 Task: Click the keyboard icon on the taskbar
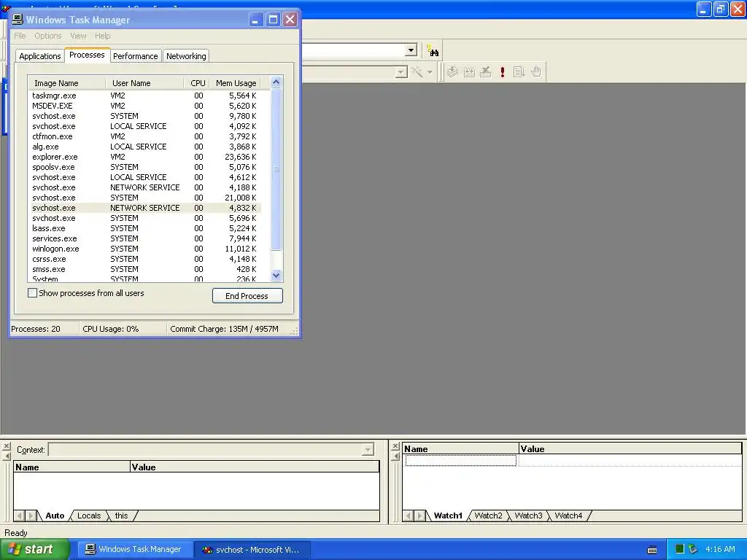coord(652,550)
